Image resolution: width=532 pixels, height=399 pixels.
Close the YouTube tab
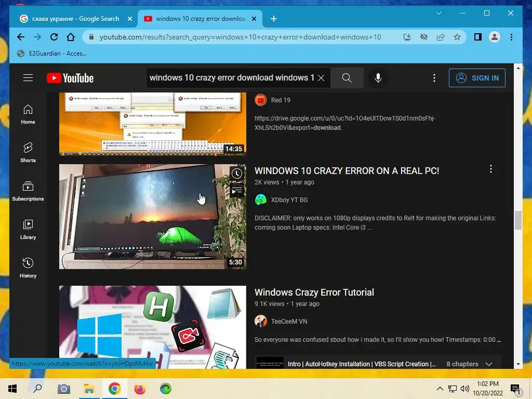point(254,19)
